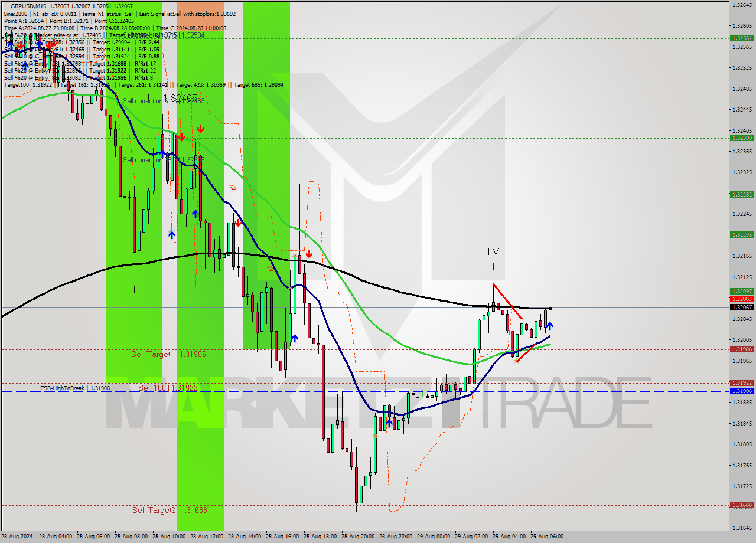Click the 28 Aug 2024 time axis label

click(x=17, y=537)
